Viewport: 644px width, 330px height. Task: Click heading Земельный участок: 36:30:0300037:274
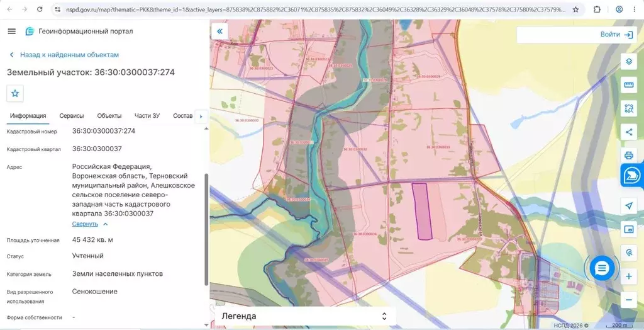click(91, 72)
